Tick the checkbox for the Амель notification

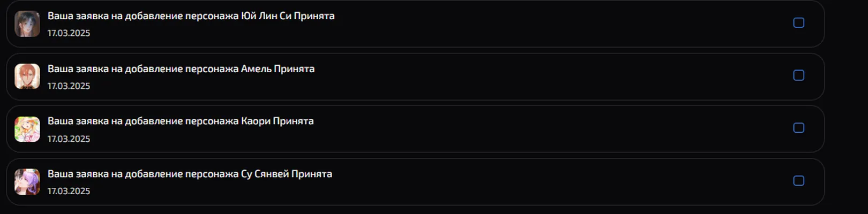pyautogui.click(x=799, y=75)
